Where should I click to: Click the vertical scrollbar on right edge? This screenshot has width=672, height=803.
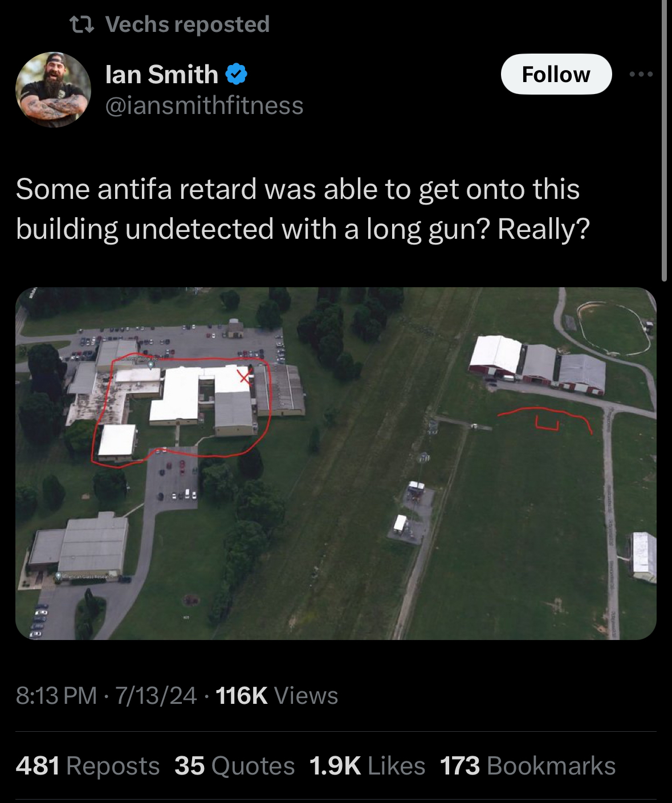664,140
